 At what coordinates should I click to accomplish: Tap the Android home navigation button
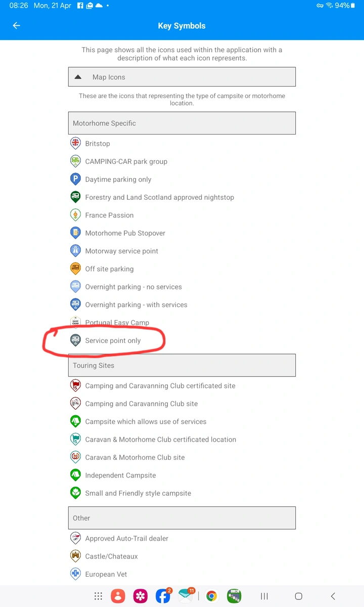click(298, 596)
